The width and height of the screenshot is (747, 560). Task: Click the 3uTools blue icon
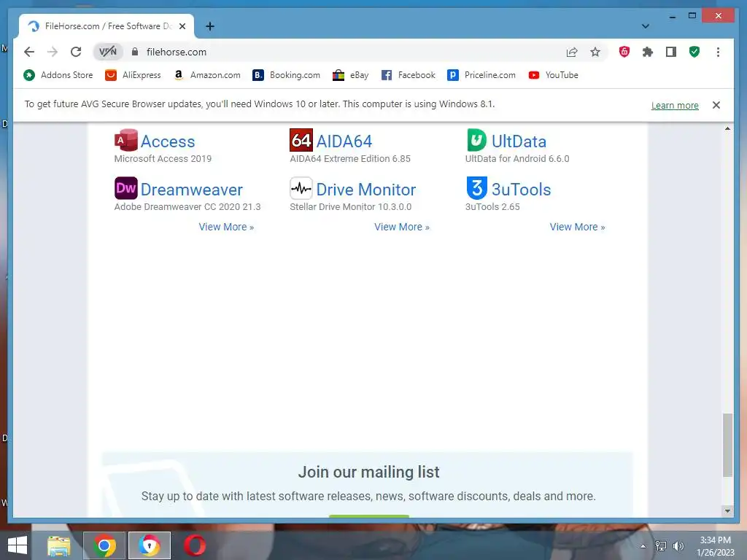(x=476, y=188)
